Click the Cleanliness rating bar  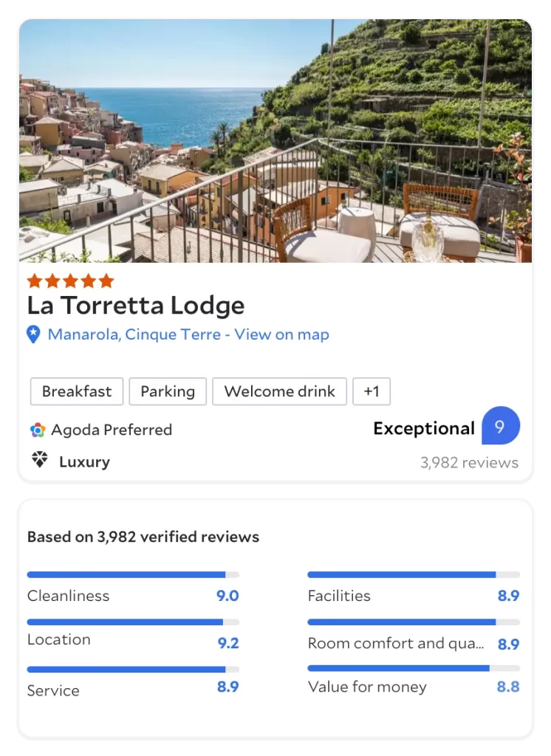coord(133,574)
